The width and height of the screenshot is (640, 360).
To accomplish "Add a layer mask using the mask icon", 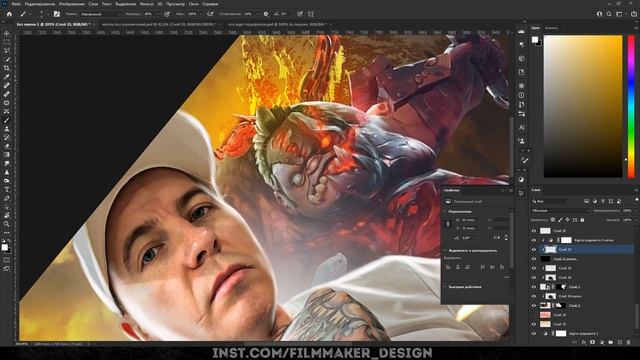I will pos(593,342).
